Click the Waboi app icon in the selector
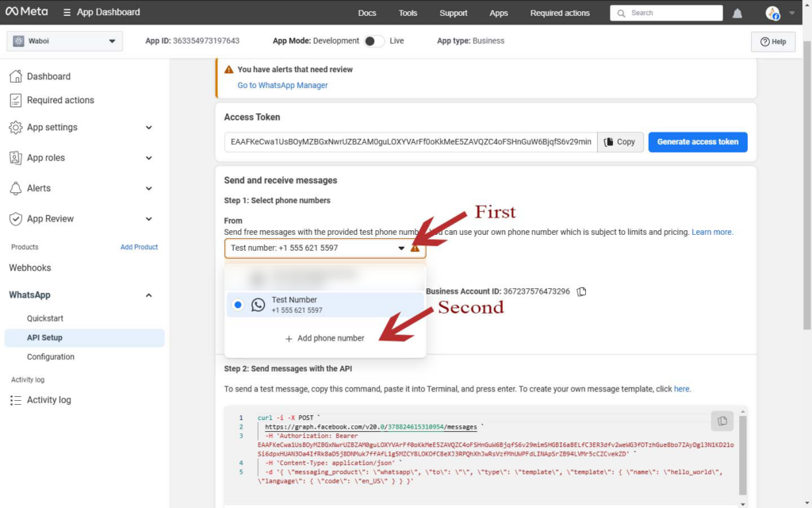This screenshot has width=812, height=508. [x=19, y=41]
